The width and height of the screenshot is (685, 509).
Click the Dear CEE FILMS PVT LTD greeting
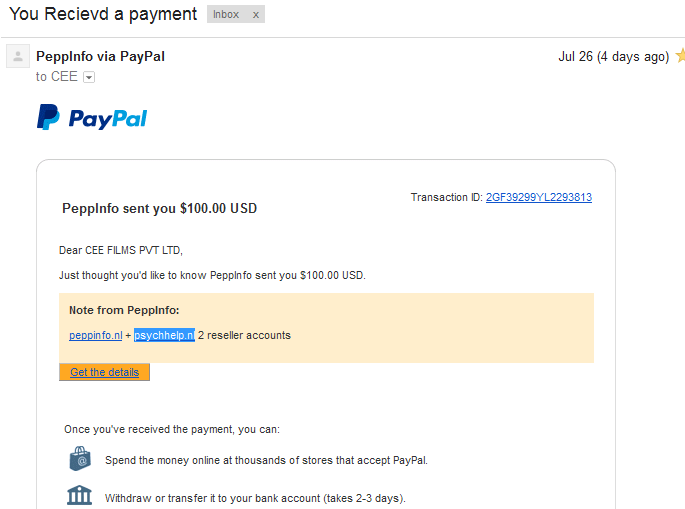(x=121, y=250)
